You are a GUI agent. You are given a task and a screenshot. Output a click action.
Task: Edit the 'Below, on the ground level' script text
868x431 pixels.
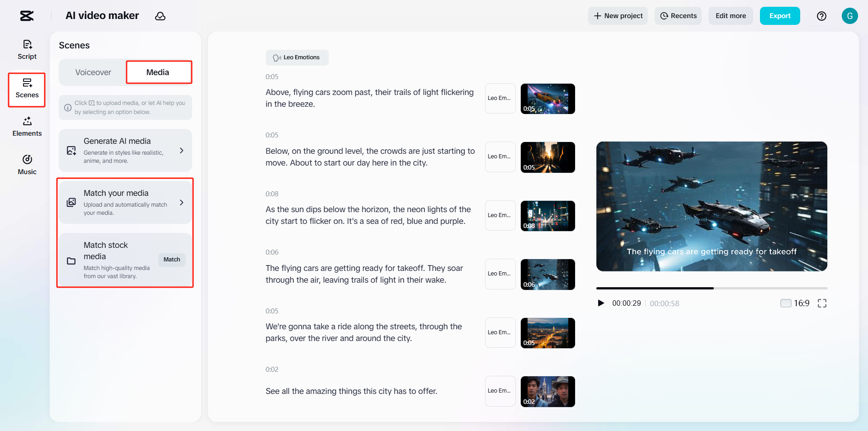[370, 157]
